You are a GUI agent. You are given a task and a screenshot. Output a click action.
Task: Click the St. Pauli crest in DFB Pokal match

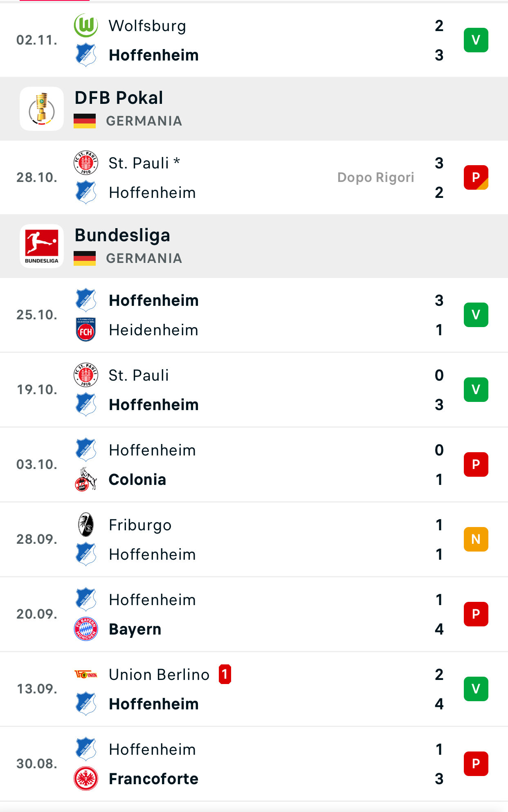(86, 163)
